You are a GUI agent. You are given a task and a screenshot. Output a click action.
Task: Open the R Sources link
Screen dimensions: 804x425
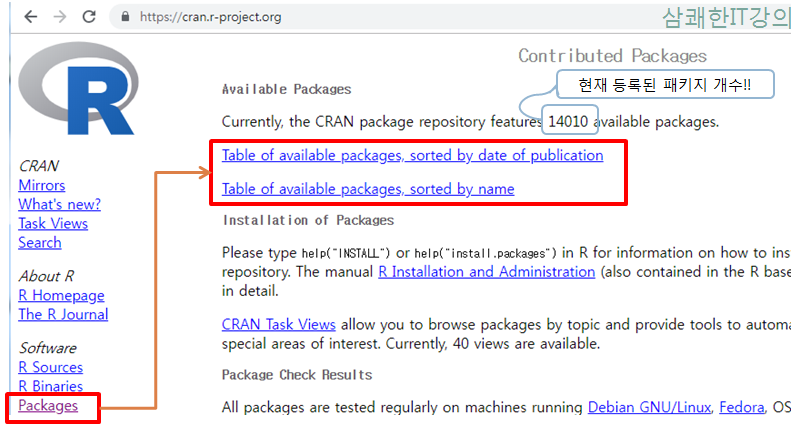point(50,367)
